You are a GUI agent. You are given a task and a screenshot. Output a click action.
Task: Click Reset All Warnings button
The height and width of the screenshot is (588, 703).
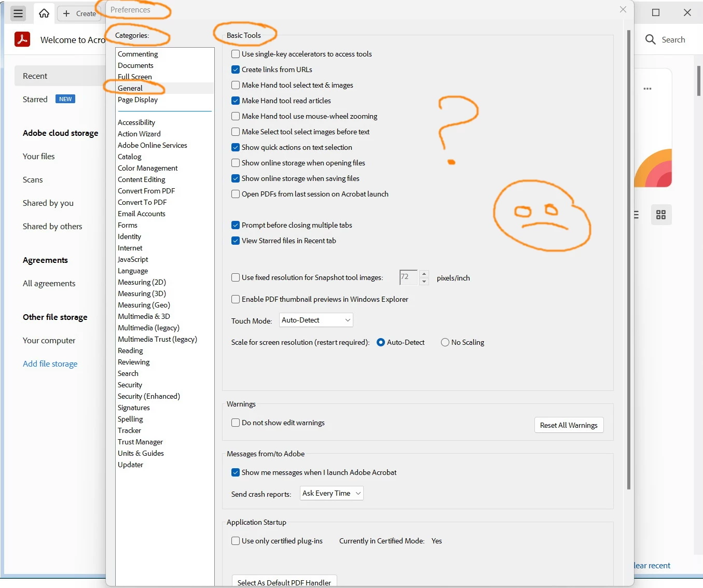[x=569, y=425]
